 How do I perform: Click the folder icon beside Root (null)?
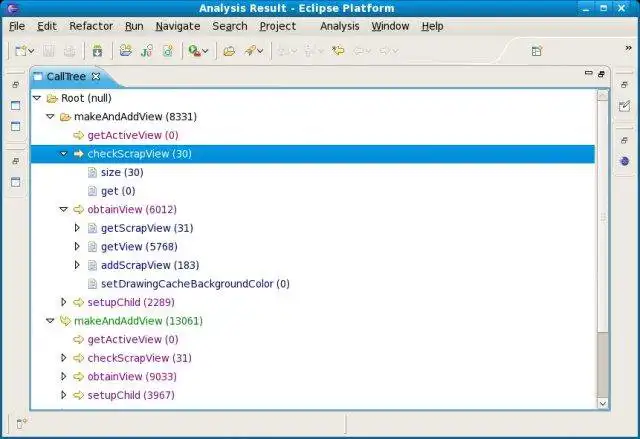coord(52,98)
